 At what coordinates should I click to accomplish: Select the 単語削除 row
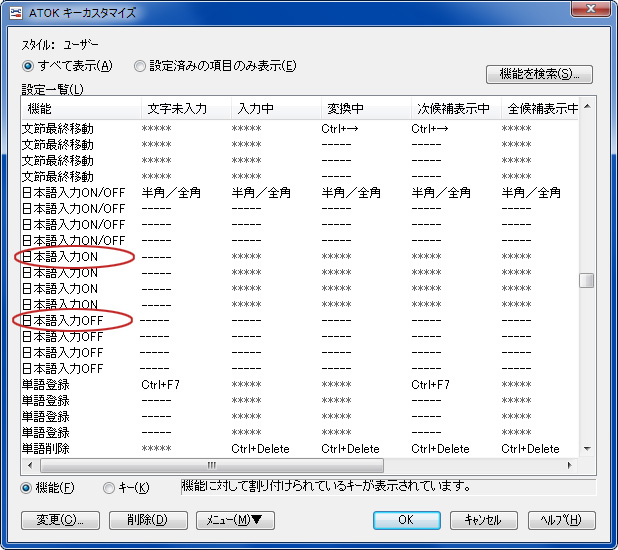coord(300,449)
